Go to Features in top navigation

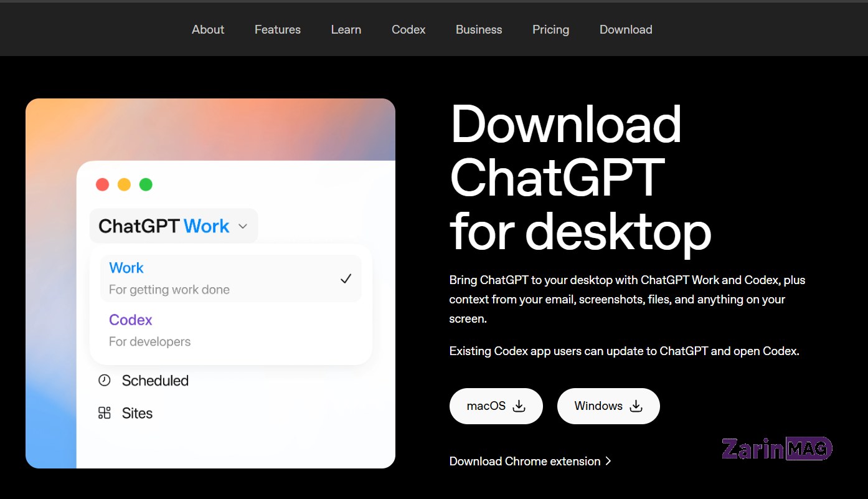(x=278, y=29)
